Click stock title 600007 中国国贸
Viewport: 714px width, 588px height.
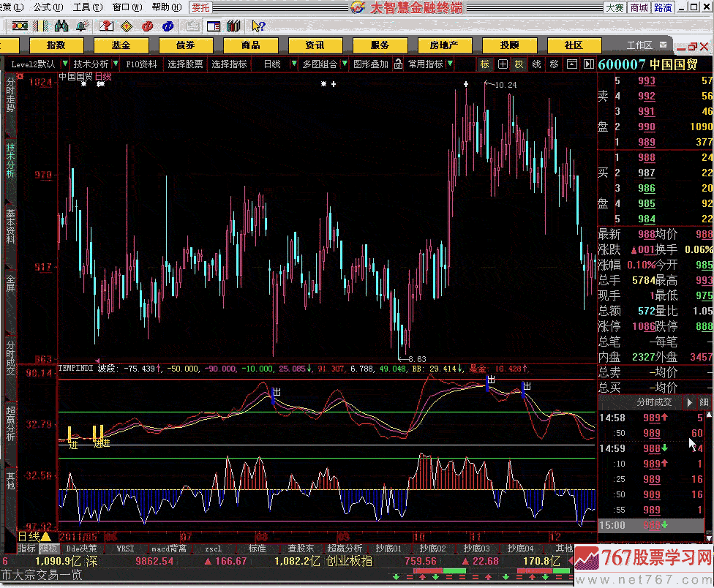coord(647,64)
